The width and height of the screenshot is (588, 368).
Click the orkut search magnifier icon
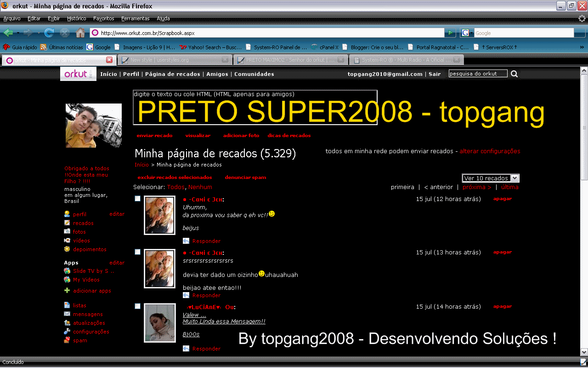[514, 74]
